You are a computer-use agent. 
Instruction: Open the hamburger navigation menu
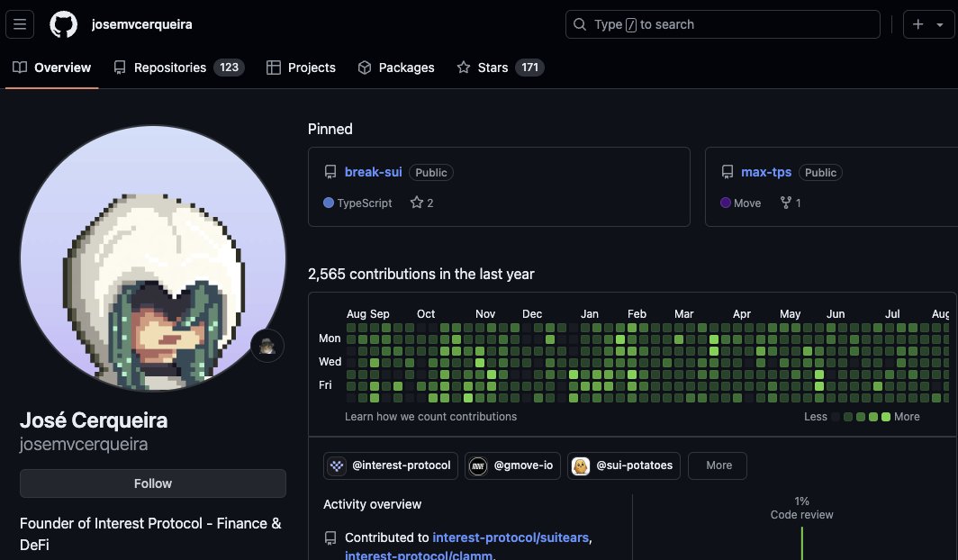[x=20, y=24]
